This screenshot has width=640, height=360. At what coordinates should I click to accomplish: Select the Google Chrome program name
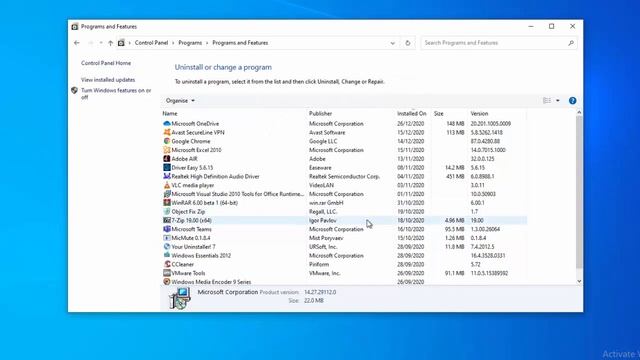coord(191,141)
